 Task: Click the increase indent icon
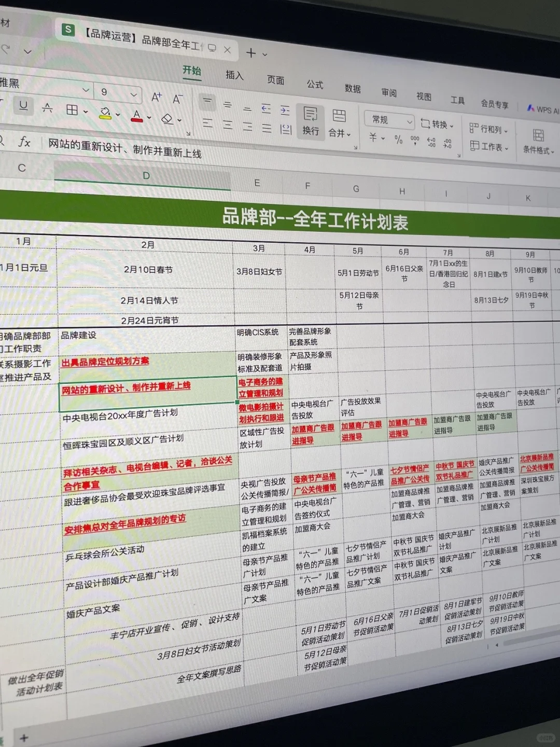285,110
